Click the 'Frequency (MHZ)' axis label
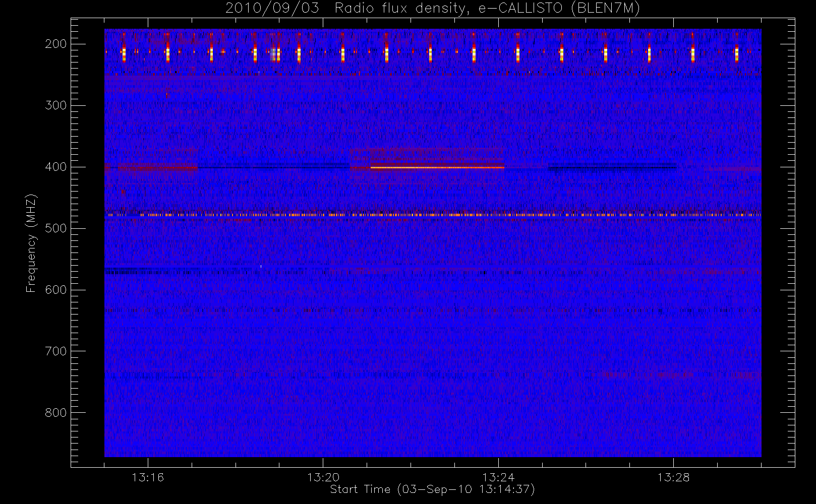The width and height of the screenshot is (816, 504). pos(31,243)
